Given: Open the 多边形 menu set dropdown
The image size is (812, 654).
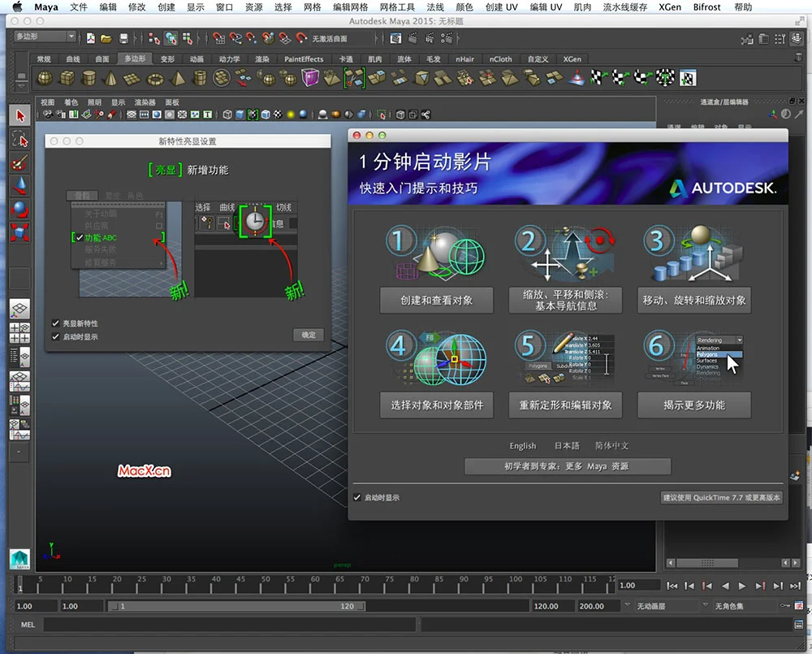Looking at the screenshot, I should (45, 36).
